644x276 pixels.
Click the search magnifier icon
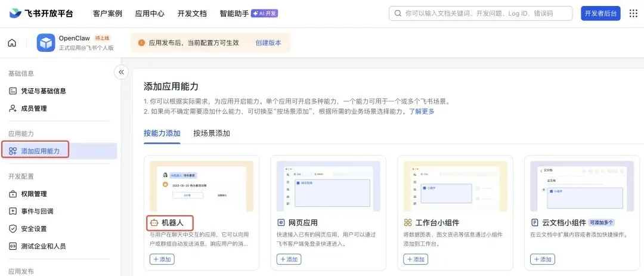pos(398,14)
